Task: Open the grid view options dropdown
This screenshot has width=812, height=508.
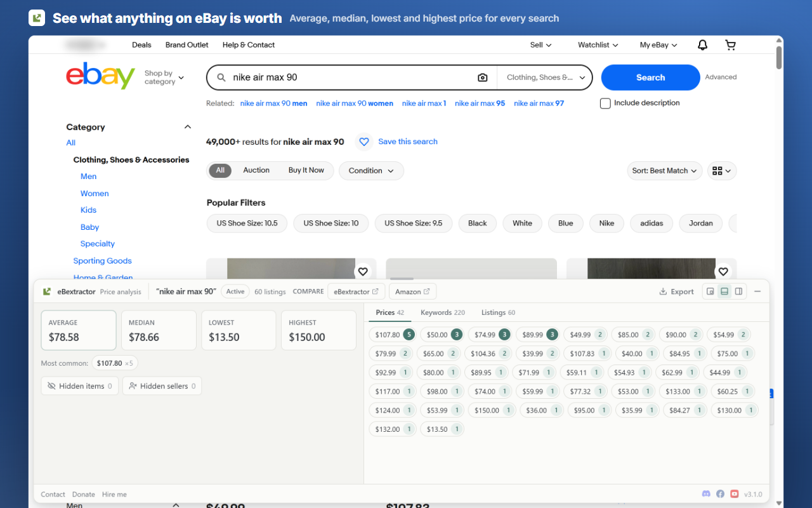Action: coord(722,171)
